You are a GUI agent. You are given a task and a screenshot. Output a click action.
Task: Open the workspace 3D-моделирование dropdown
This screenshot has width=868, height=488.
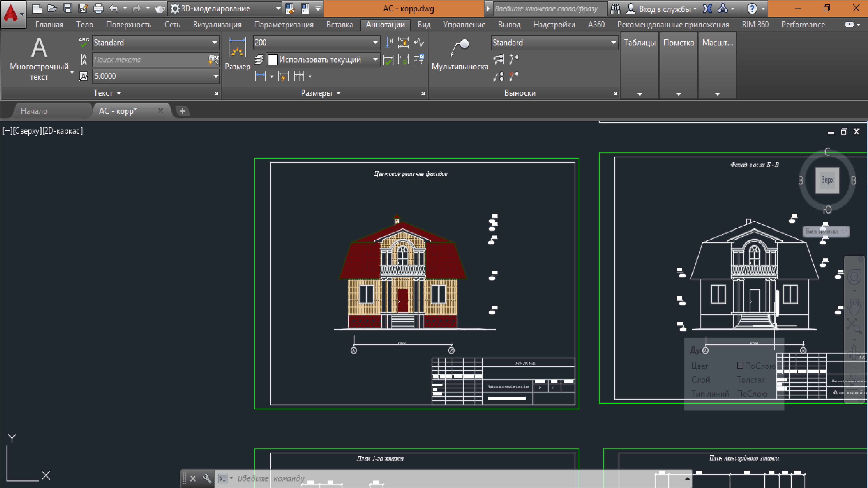pos(278,9)
